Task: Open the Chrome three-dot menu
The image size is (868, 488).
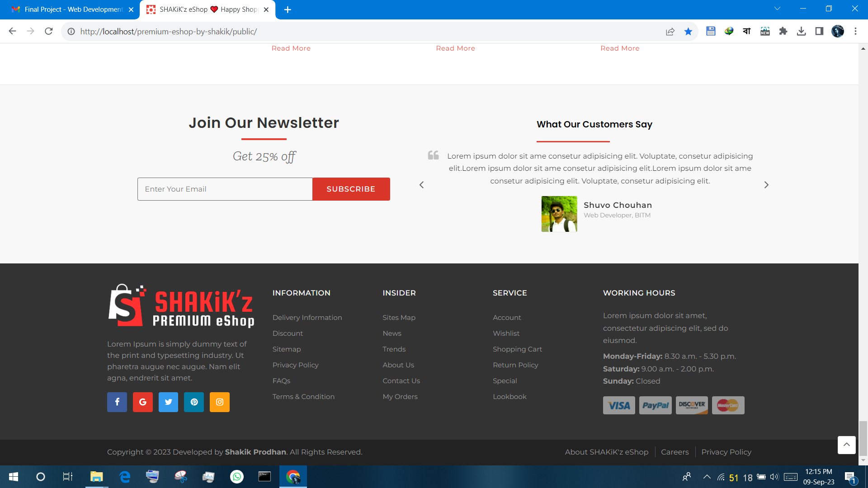Action: (855, 31)
